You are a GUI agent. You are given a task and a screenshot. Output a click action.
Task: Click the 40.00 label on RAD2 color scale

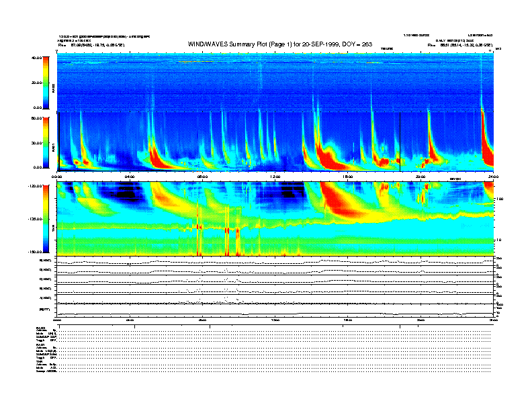[36, 58]
